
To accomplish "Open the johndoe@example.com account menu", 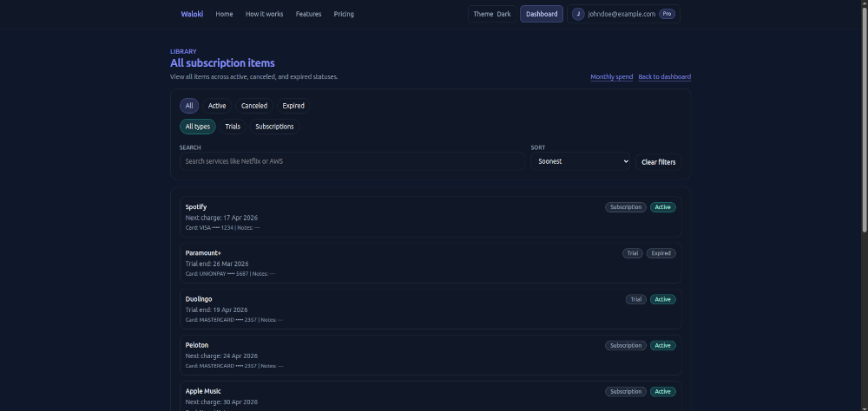I will tap(621, 14).
